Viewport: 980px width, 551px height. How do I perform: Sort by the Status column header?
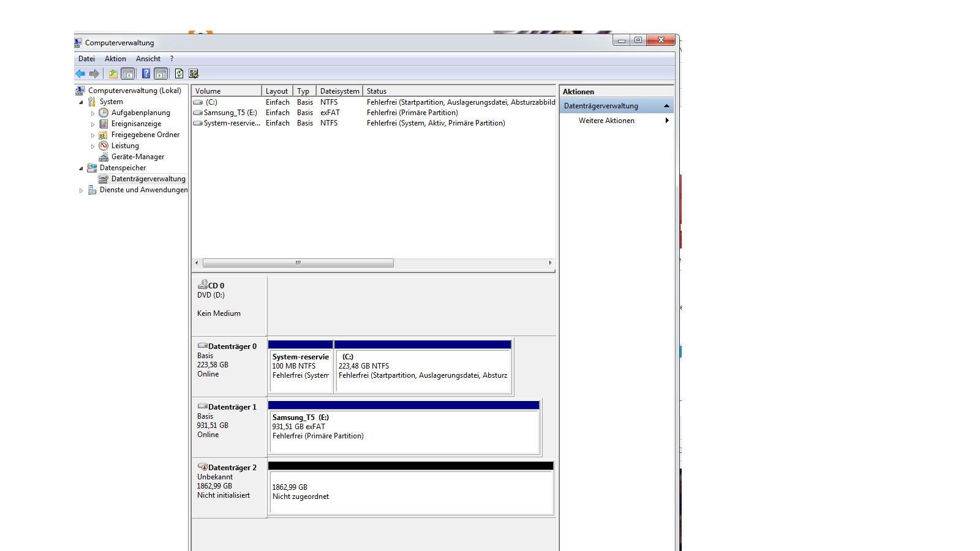[459, 91]
